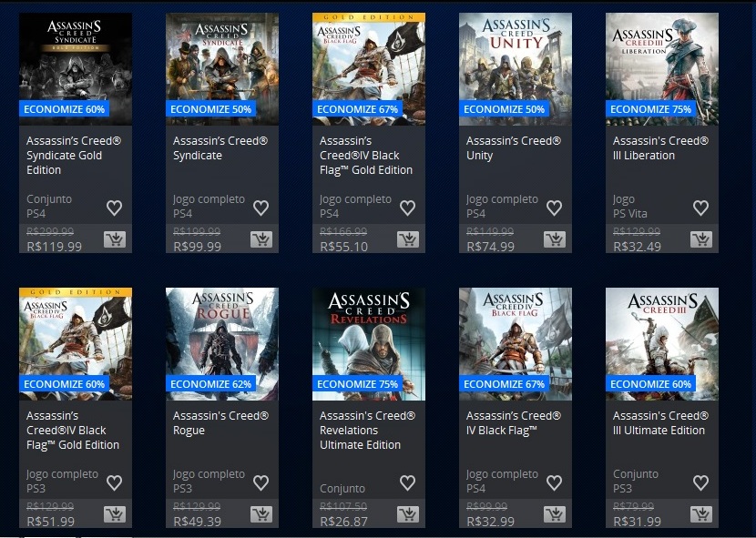Click Economize 60% badge on Creed III
This screenshot has height=538, width=756.
coord(650,384)
